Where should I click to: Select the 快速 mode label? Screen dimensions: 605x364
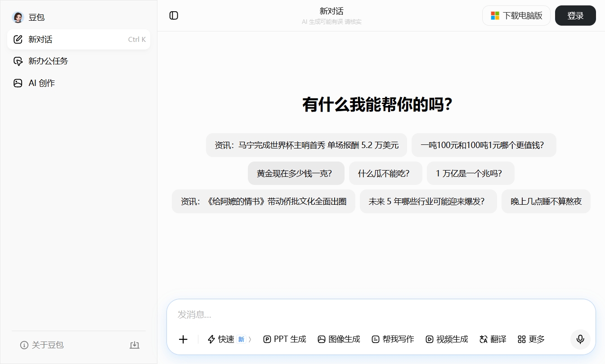point(226,339)
